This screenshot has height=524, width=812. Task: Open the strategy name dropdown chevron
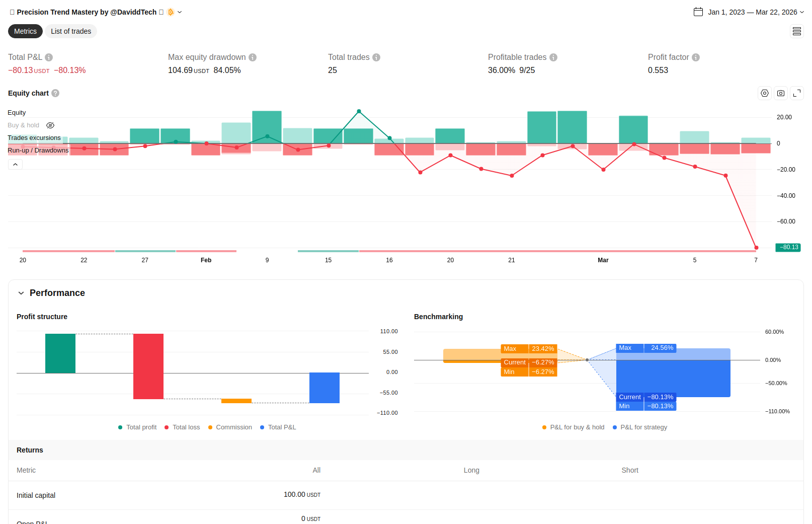[180, 12]
